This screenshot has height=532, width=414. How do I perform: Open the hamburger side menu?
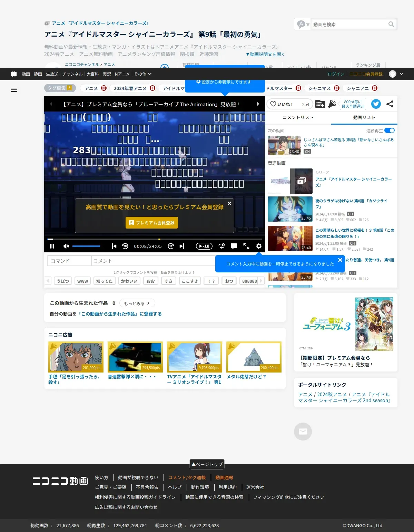[14, 90]
